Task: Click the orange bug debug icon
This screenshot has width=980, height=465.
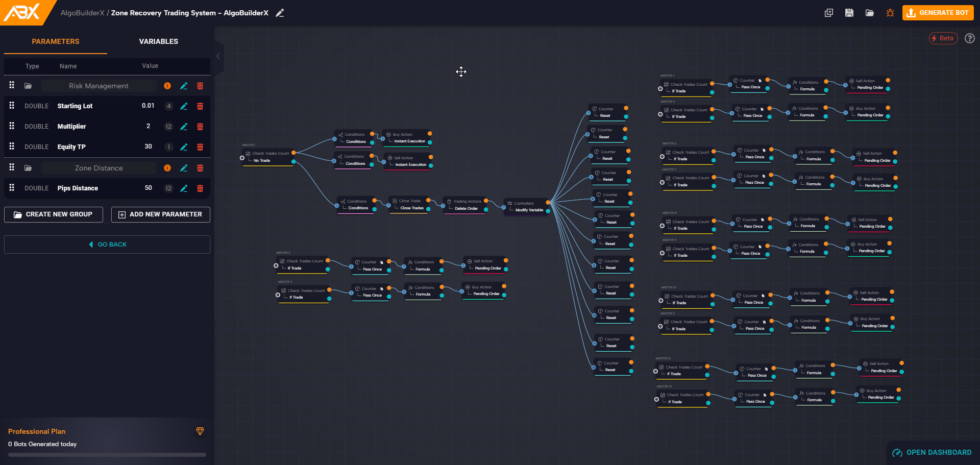Action: (x=890, y=13)
